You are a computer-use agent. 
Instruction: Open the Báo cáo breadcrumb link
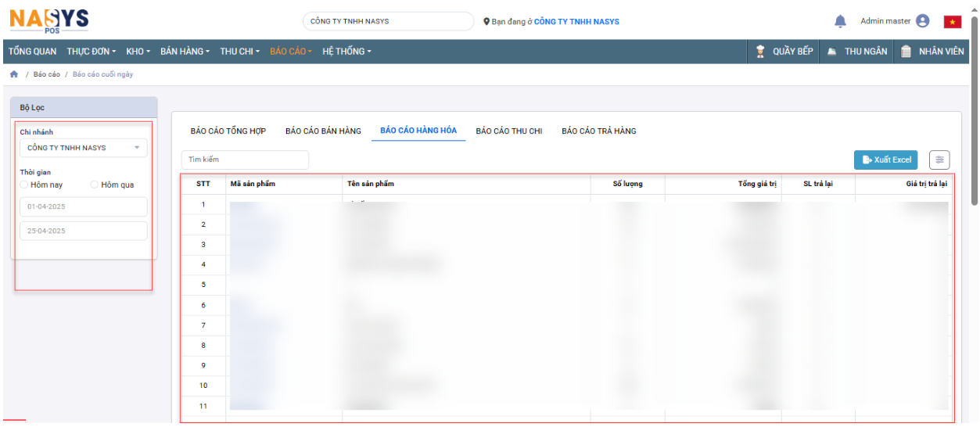pos(47,75)
